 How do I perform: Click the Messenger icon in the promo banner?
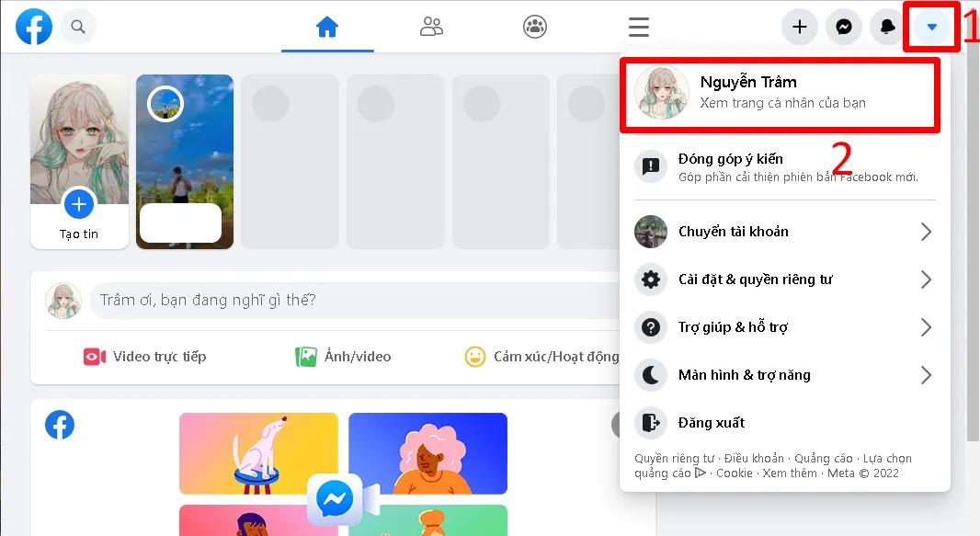click(x=335, y=499)
